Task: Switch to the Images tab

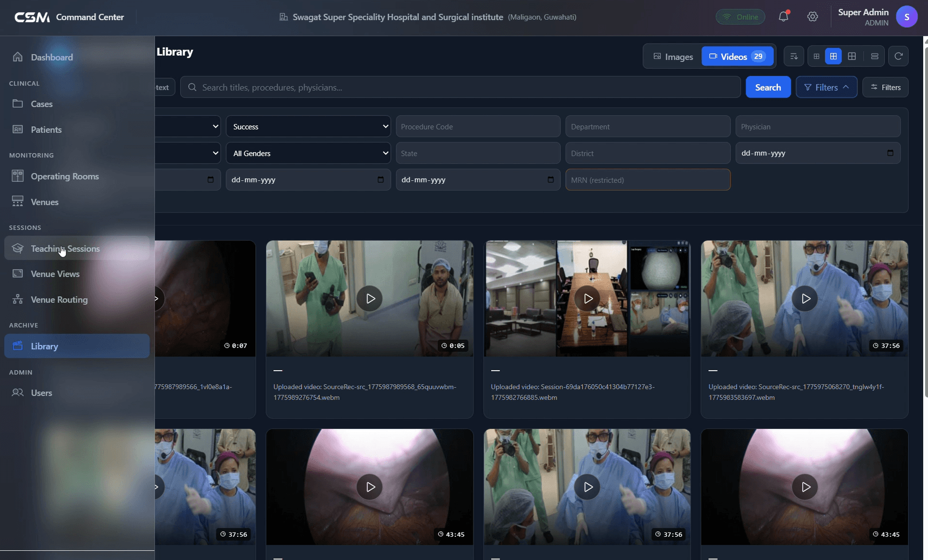Action: (x=673, y=57)
